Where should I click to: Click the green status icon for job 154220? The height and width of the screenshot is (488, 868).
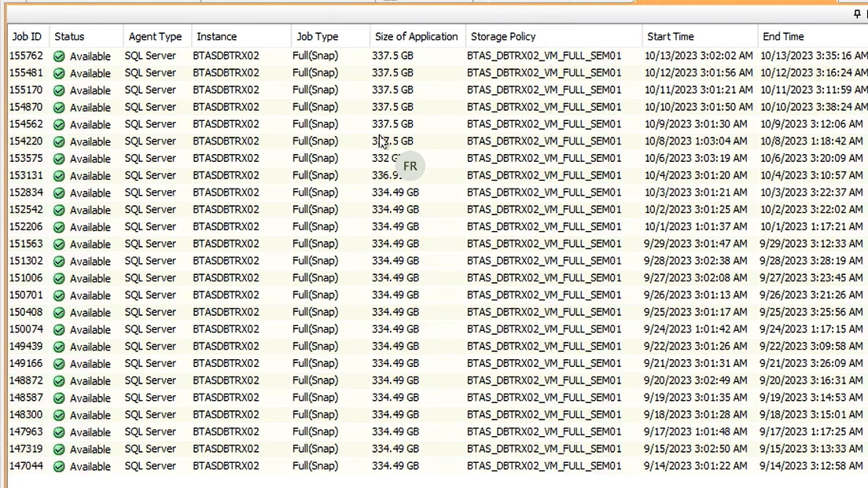pyautogui.click(x=59, y=142)
